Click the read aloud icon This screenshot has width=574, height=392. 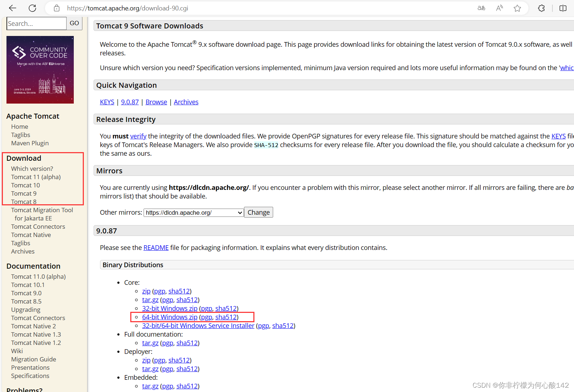499,8
